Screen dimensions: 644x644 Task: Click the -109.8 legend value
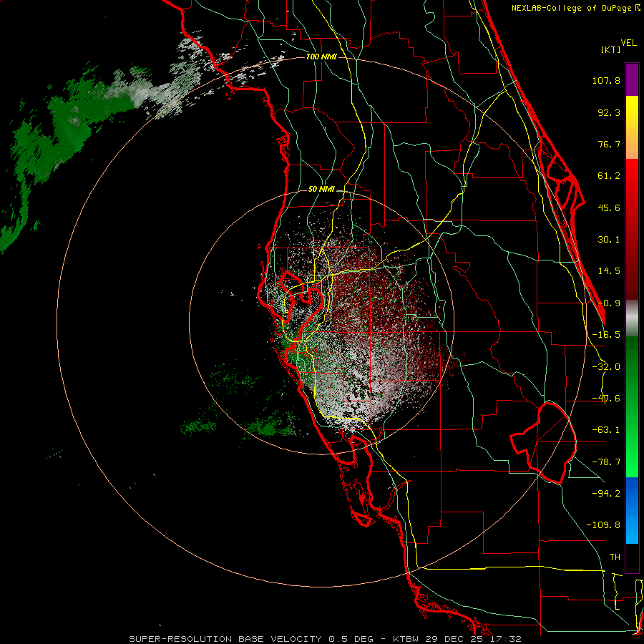[x=603, y=525]
